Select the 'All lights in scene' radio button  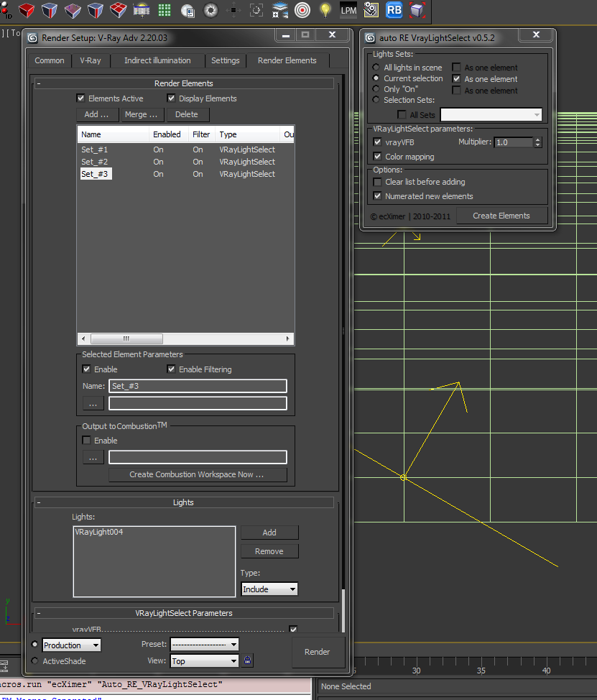click(376, 67)
